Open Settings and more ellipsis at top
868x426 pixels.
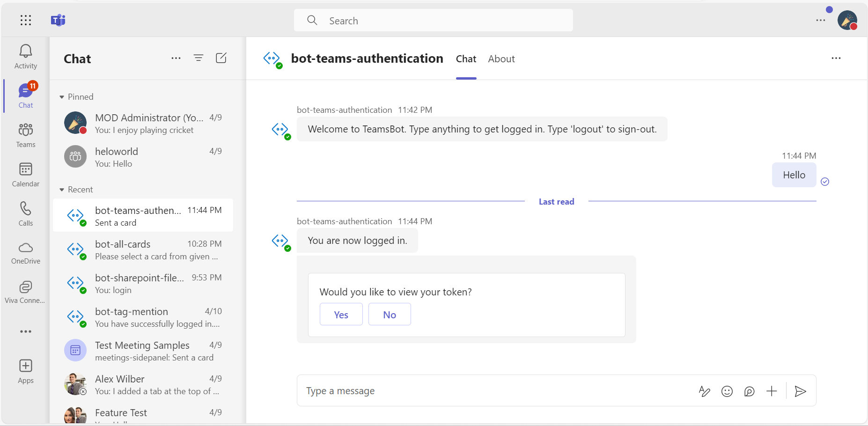pyautogui.click(x=821, y=20)
